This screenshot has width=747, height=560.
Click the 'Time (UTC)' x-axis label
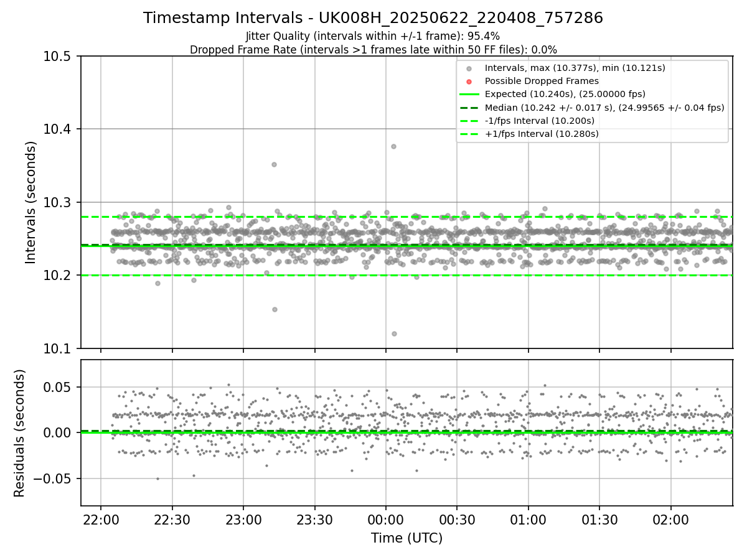pos(406,538)
